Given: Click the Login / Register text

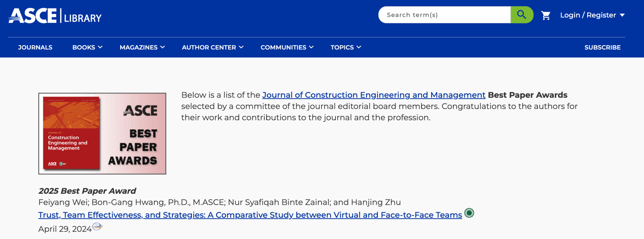Looking at the screenshot, I should (x=588, y=15).
